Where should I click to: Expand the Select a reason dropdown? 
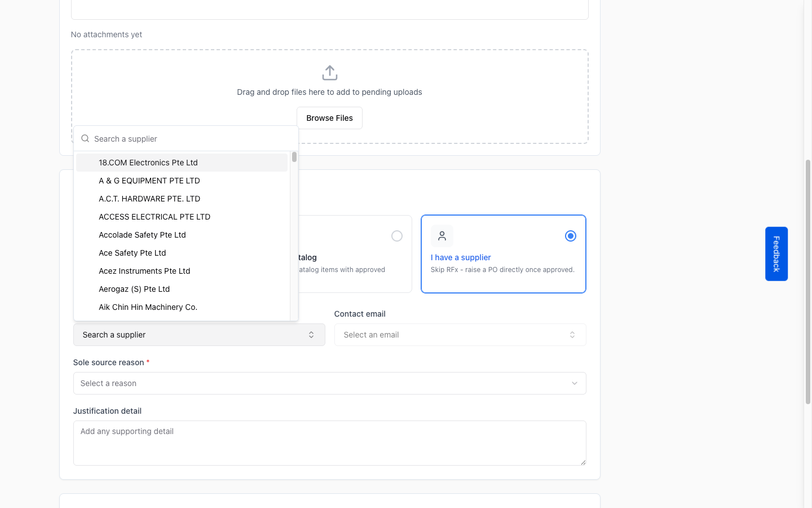[x=330, y=383]
